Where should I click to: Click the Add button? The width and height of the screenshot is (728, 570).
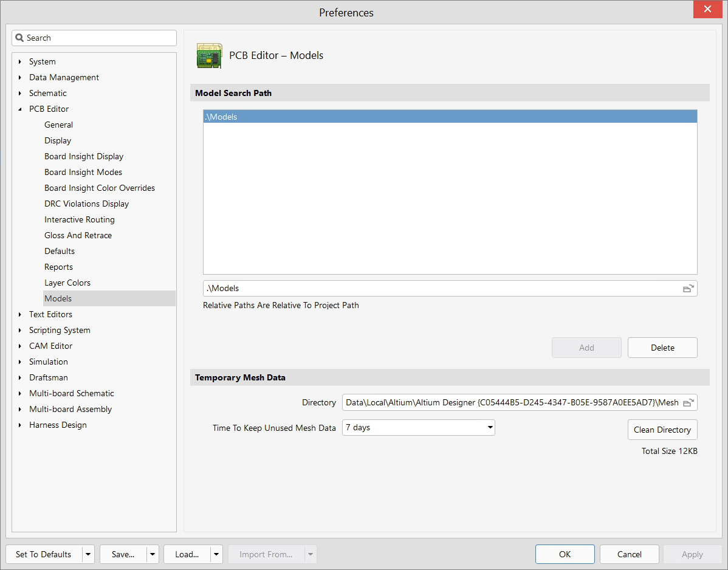point(586,348)
